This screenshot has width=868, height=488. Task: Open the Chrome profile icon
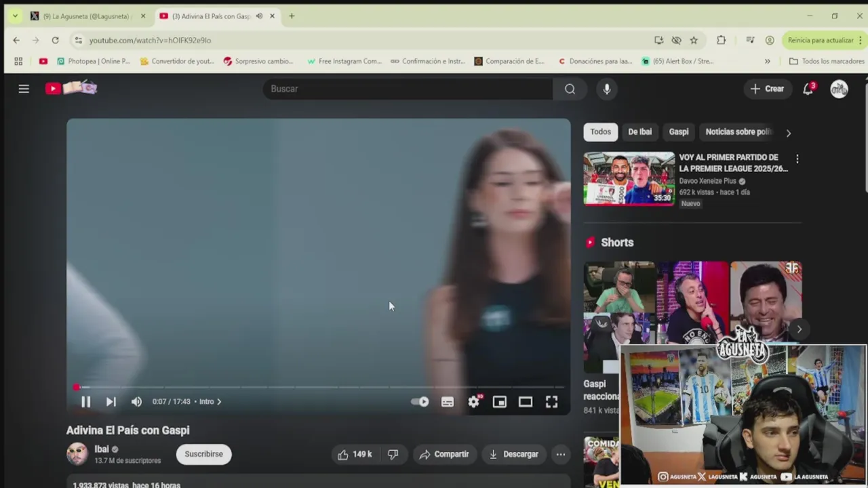(x=770, y=40)
